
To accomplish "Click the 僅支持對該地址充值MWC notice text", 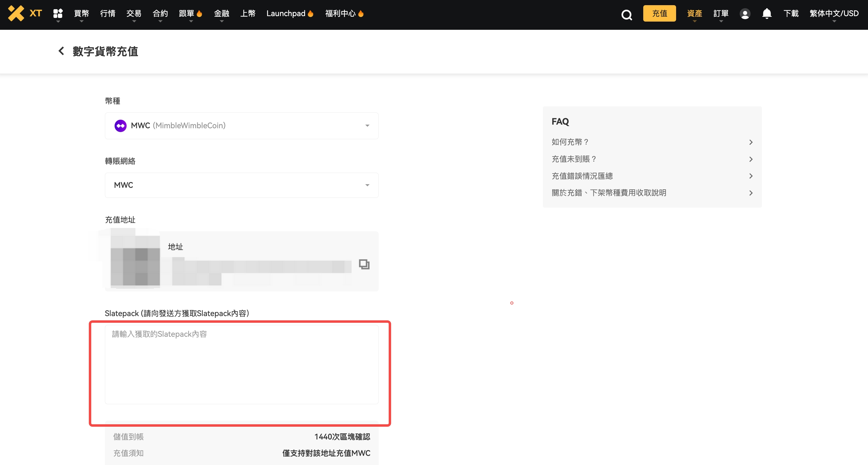I will tap(326, 453).
